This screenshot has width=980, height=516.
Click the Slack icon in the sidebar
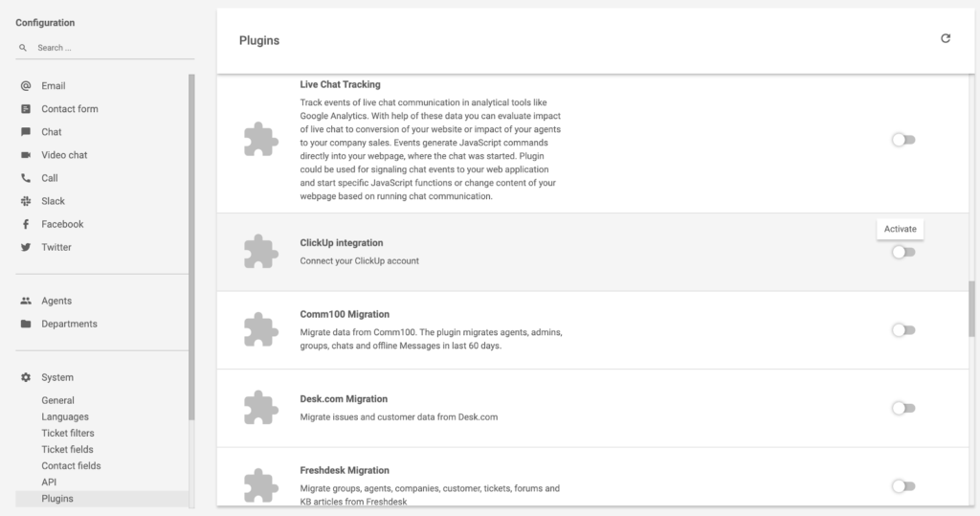click(26, 201)
